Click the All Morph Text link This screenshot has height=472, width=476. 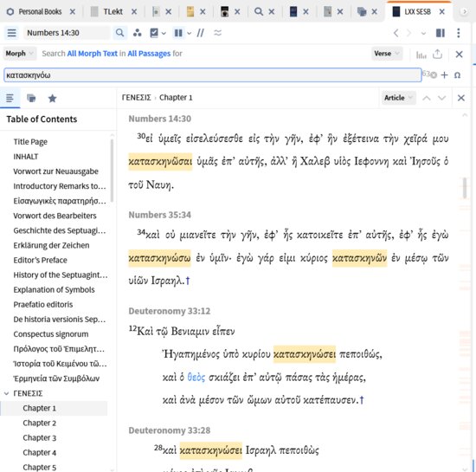pyautogui.click(x=93, y=54)
